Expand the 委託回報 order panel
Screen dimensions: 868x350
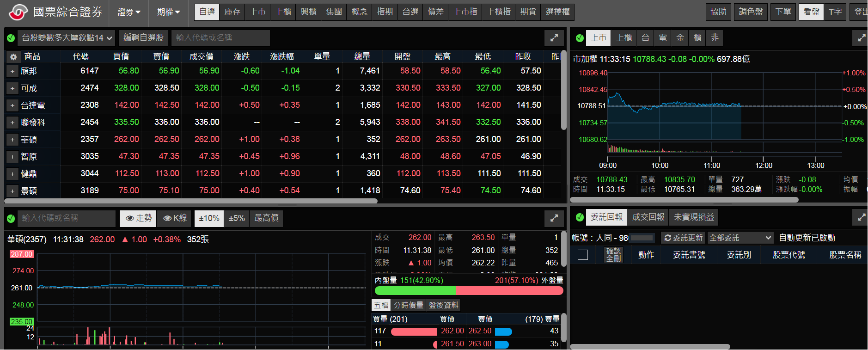(x=861, y=217)
